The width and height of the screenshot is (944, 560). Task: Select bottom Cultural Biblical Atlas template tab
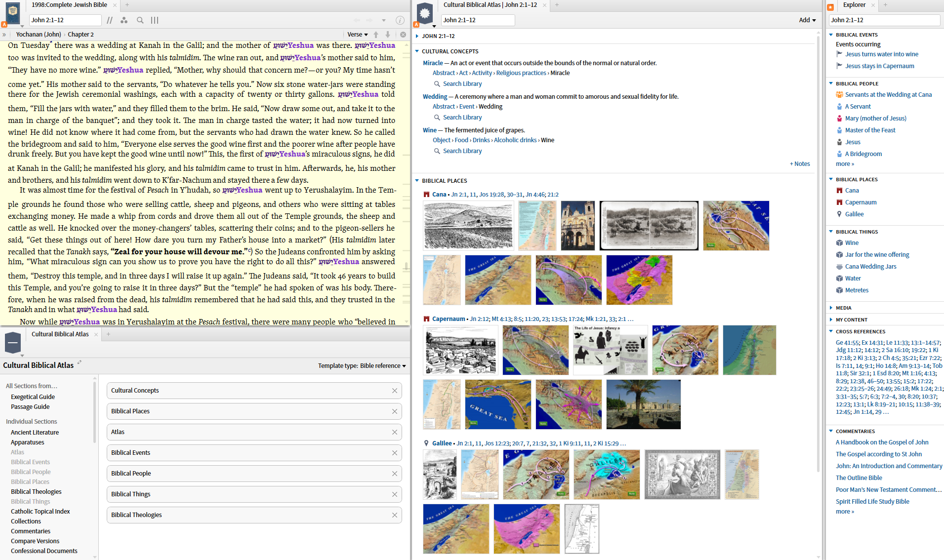[x=60, y=334]
